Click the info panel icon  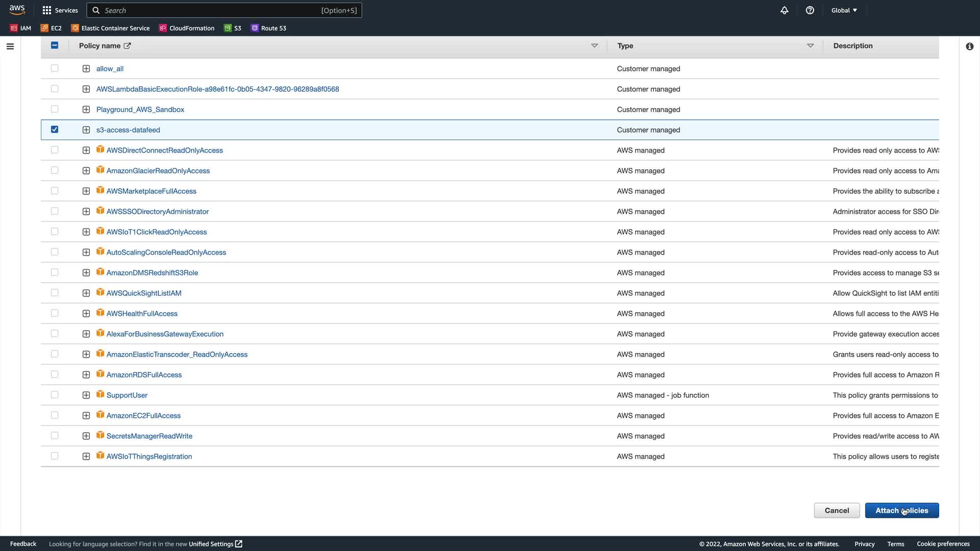point(970,46)
